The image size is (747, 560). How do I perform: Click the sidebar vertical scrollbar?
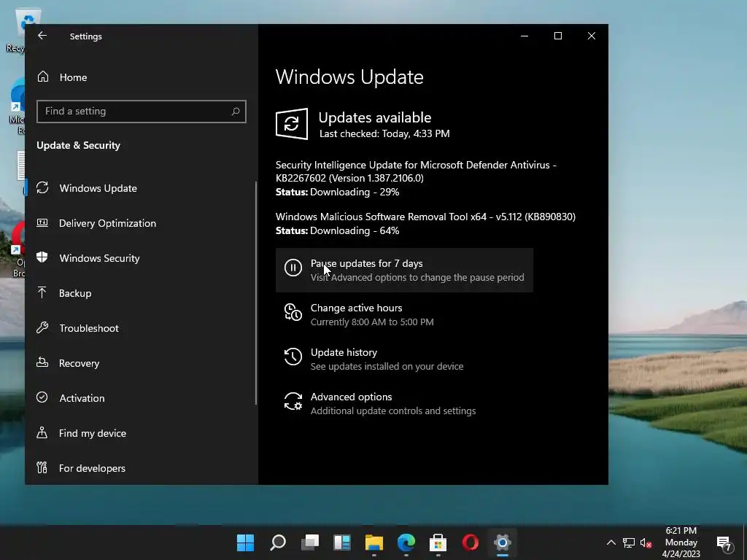(x=256, y=293)
